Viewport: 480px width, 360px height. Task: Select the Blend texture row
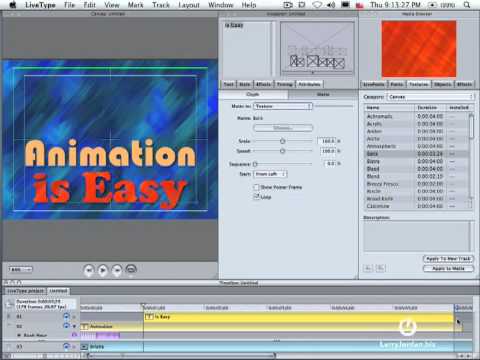(x=417, y=176)
